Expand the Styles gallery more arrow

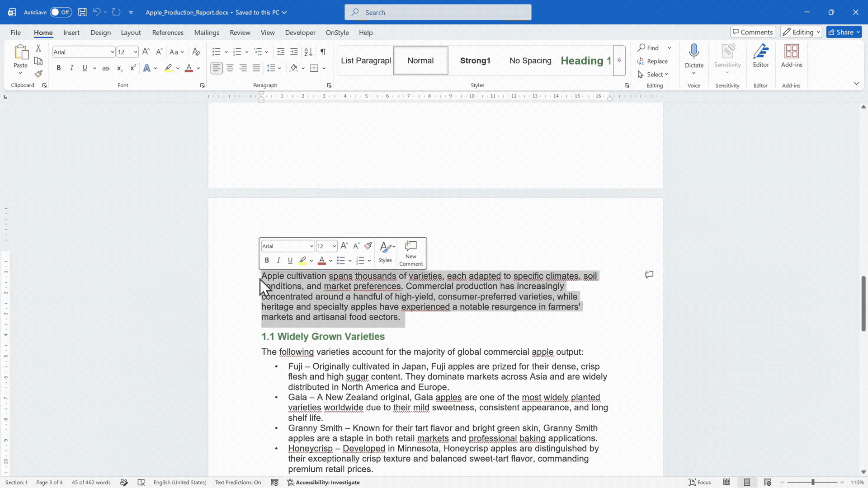click(619, 61)
